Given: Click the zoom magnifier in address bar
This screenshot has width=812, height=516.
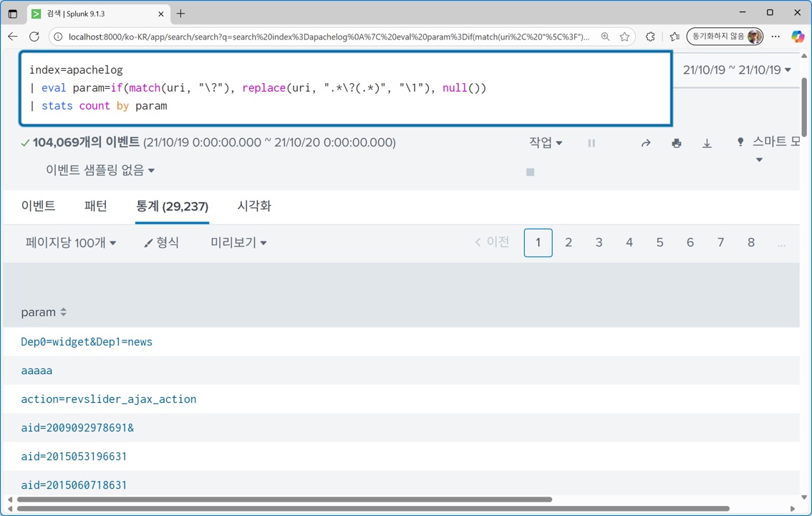Looking at the screenshot, I should 606,37.
